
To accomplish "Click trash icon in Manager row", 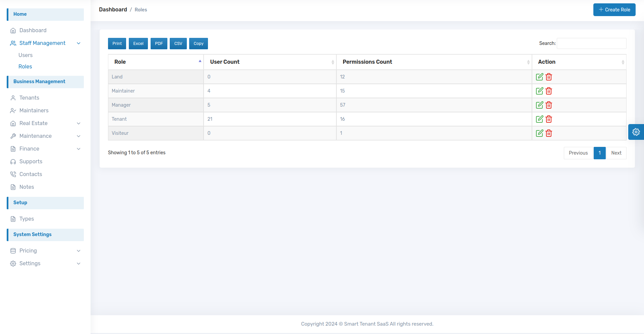I will [549, 105].
